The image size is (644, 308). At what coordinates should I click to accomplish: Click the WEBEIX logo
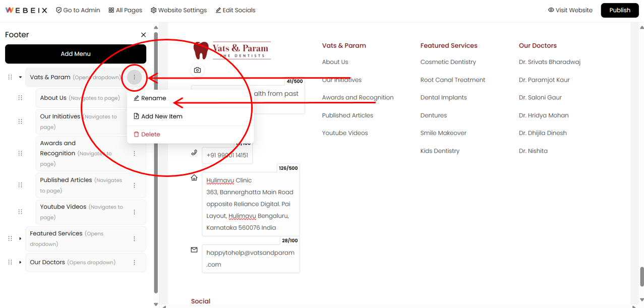click(x=26, y=10)
